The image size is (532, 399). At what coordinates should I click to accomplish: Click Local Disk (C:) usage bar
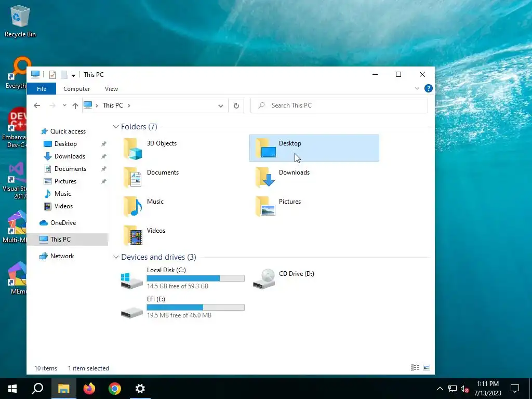pyautogui.click(x=195, y=278)
